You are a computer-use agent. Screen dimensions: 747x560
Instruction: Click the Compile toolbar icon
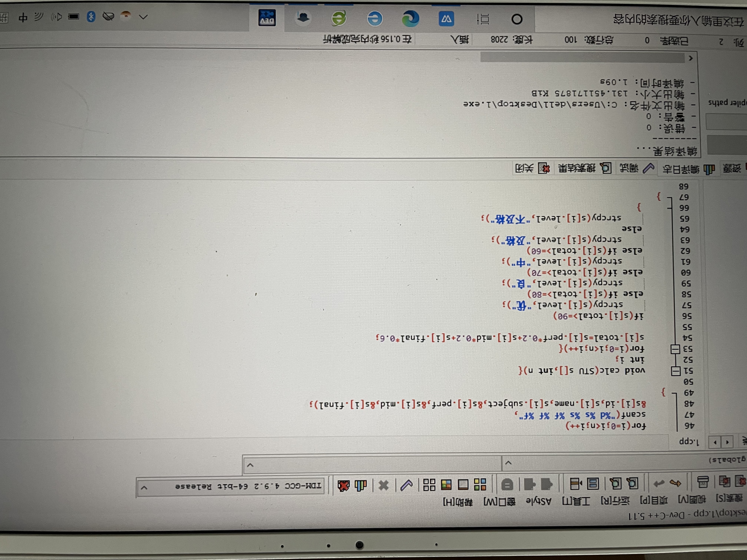pyautogui.click(x=480, y=484)
